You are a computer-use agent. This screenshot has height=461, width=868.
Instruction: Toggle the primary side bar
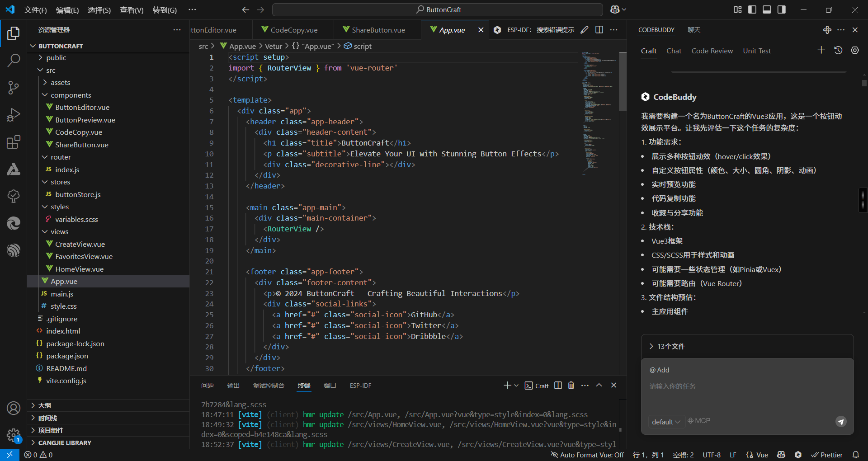point(752,9)
